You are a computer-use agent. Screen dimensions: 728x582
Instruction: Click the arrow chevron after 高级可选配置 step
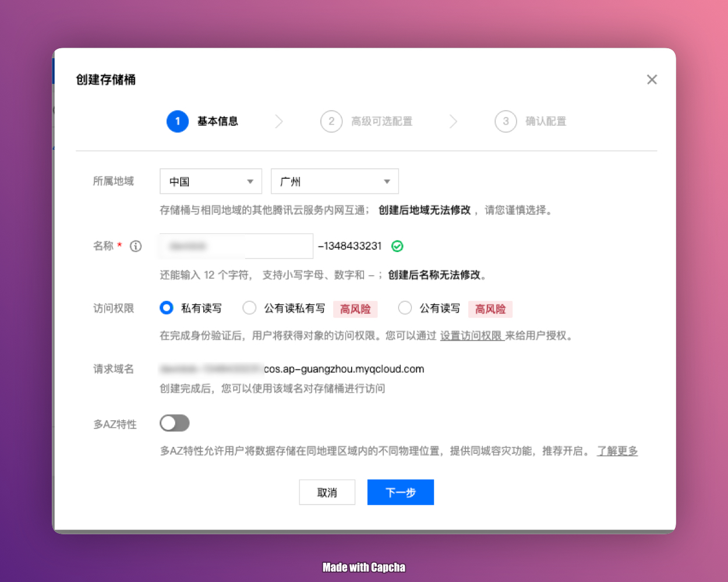pos(453,122)
